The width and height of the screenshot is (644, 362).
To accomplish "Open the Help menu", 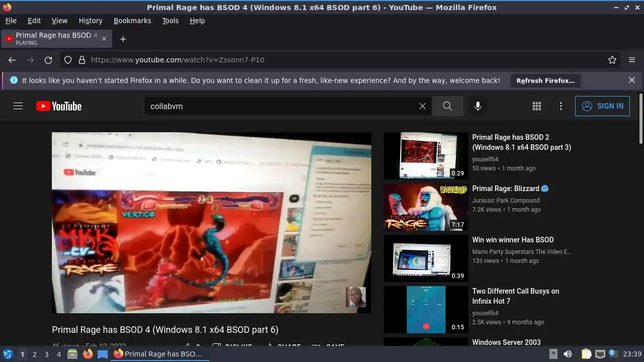I will coord(197,21).
